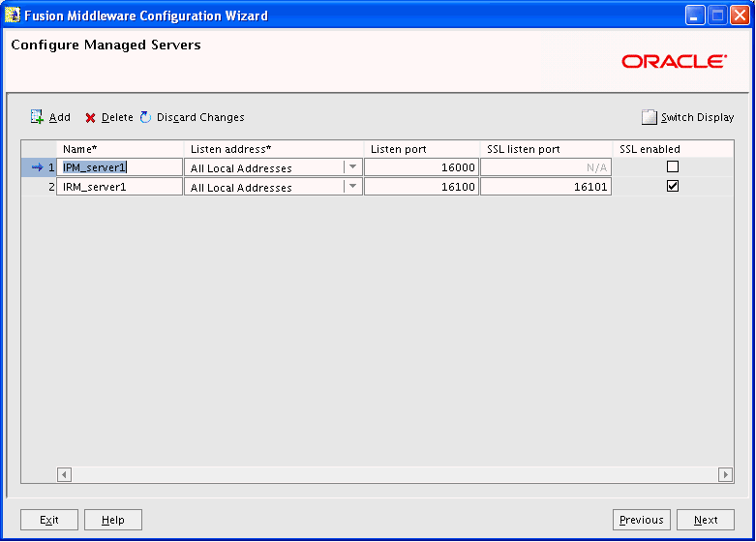Click the Switch Display icon
Screen dimensions: 756x542
pyautogui.click(x=649, y=117)
